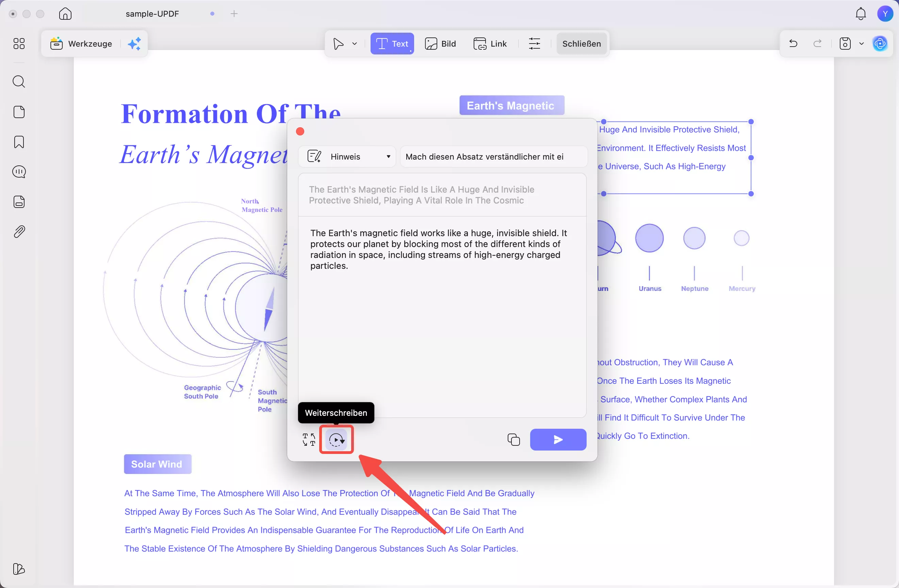
Task: Open the attachments paperclip panel
Action: coord(19,231)
